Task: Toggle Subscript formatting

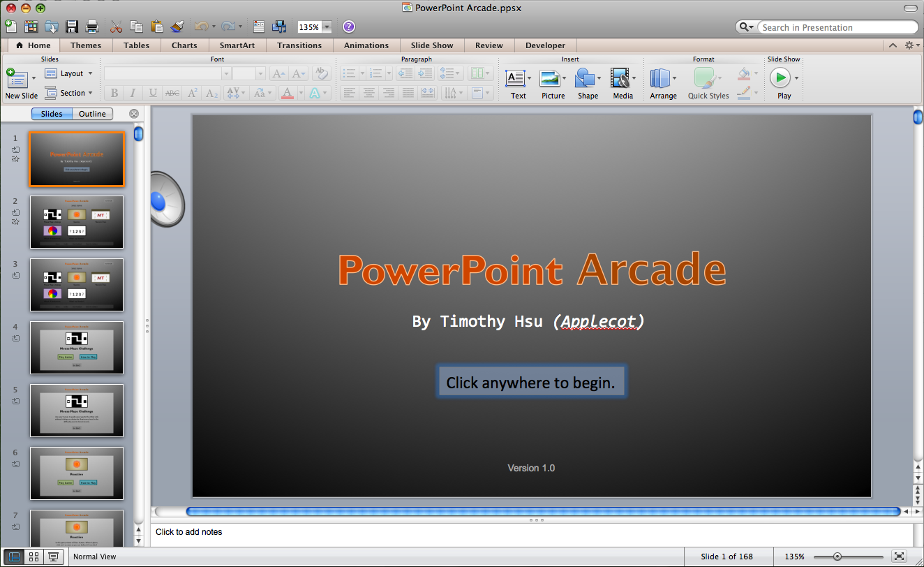Action: (x=212, y=92)
